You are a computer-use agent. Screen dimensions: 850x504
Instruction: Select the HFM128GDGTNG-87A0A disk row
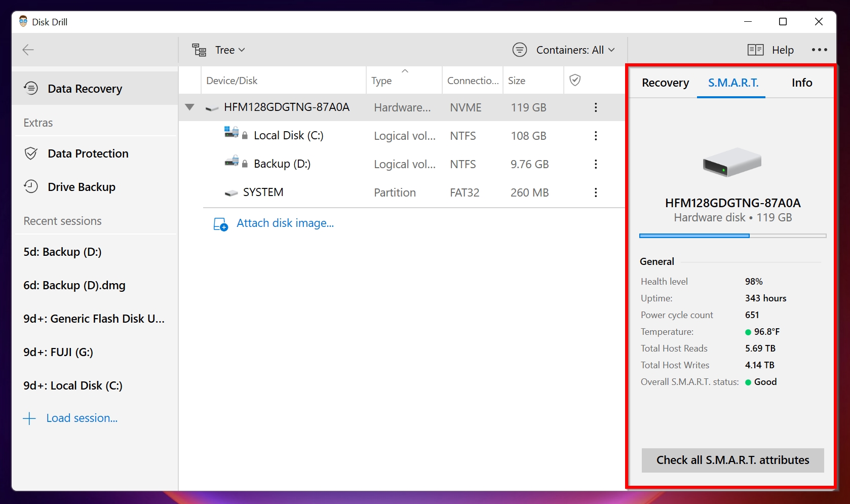[402, 107]
